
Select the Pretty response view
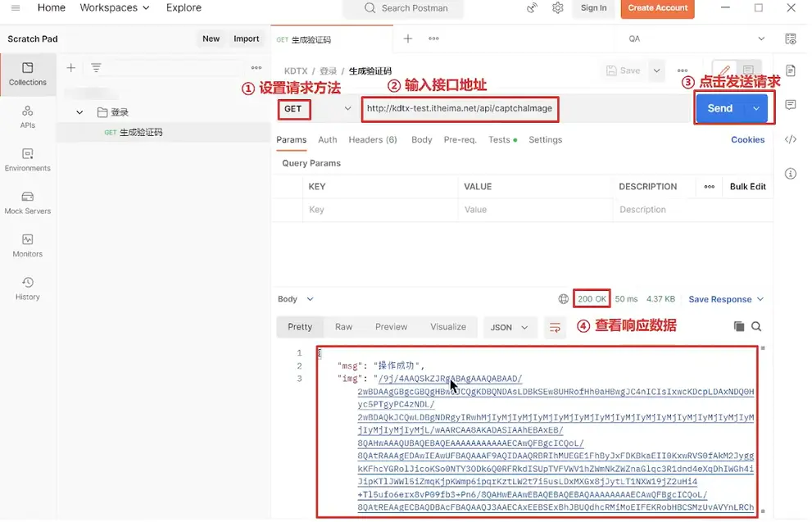pyautogui.click(x=300, y=327)
